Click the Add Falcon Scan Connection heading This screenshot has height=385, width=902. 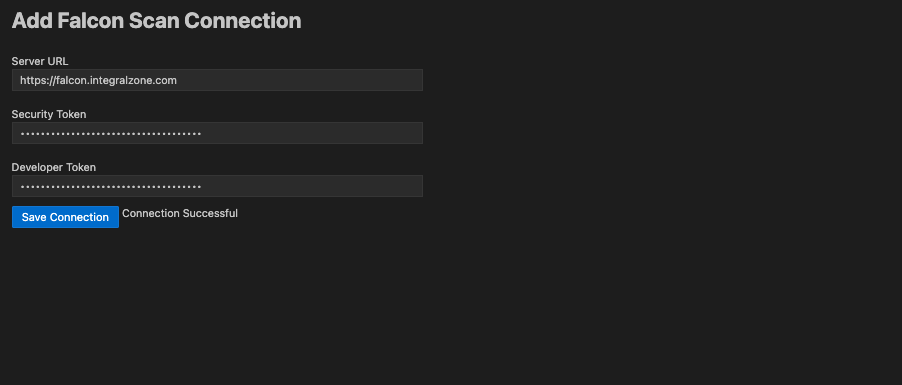[x=156, y=21]
